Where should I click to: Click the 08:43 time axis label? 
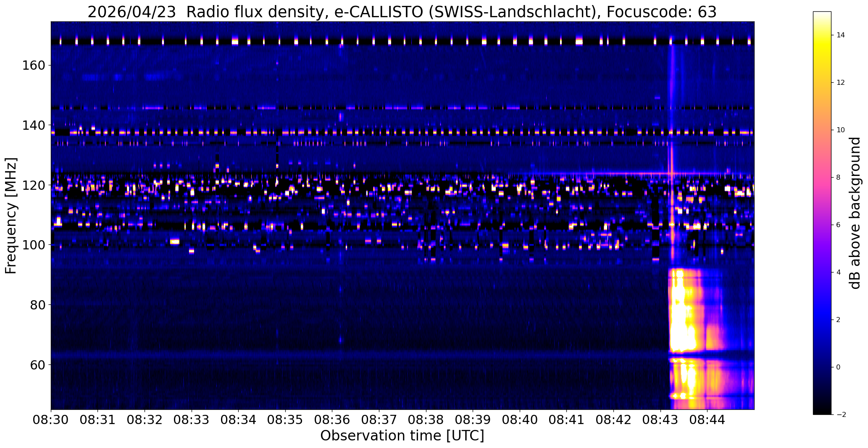point(660,420)
